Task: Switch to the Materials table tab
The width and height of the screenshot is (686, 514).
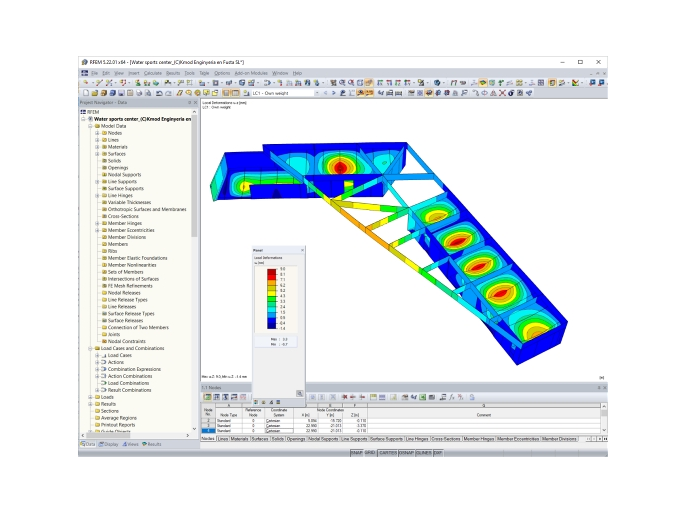Action: pos(239,439)
